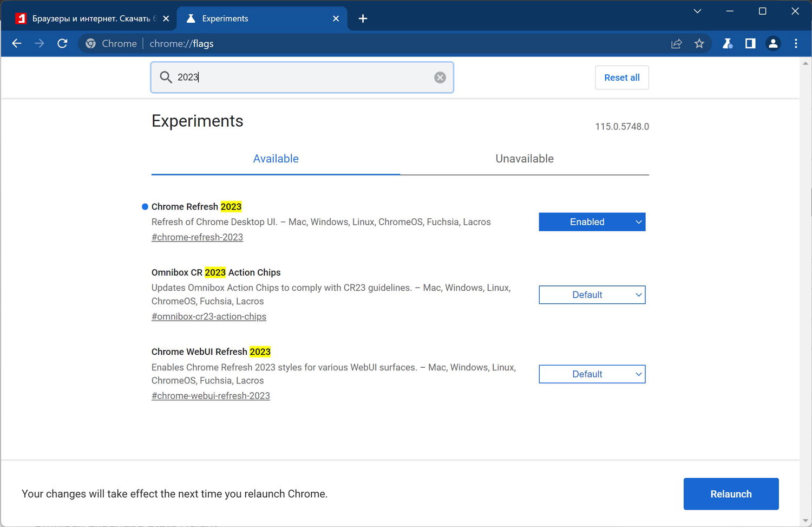Bookmark this page with star icon

699,43
